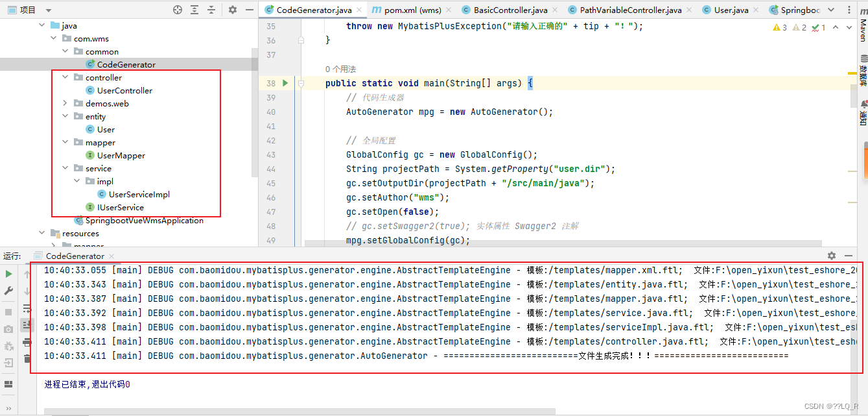Open run configuration settings with the wrench icon
This screenshot has width=868, height=416.
pos(9,289)
